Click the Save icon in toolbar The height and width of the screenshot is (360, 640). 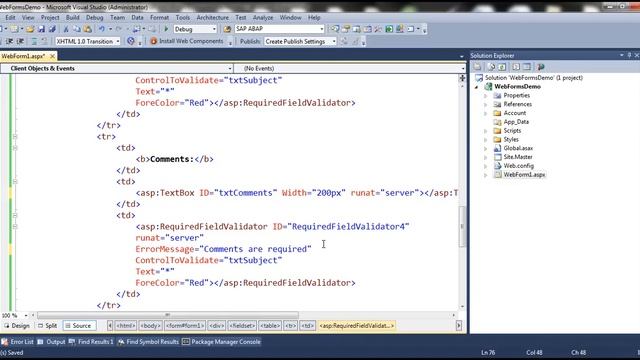pyautogui.click(x=41, y=29)
